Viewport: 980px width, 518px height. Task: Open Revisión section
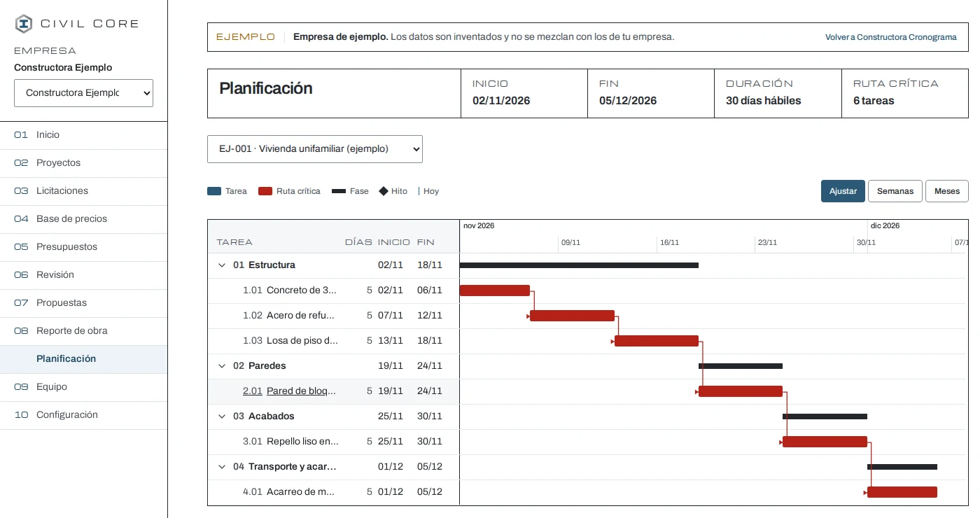[x=83, y=275]
